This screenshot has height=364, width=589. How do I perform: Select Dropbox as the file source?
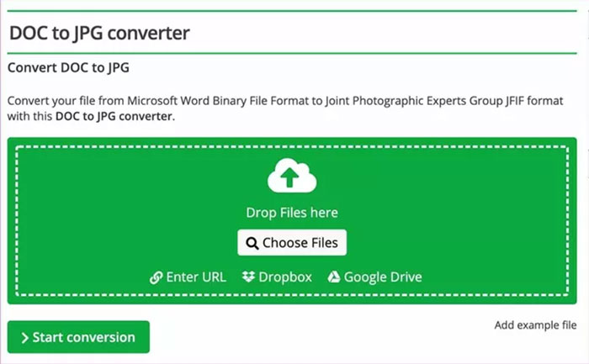click(x=277, y=277)
